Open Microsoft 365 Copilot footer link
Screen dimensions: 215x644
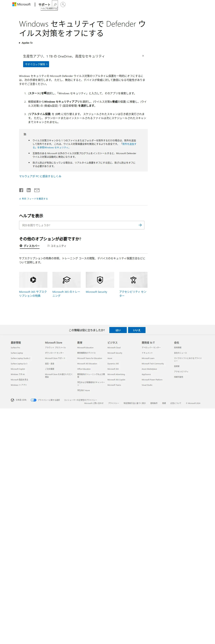[x=116, y=380]
